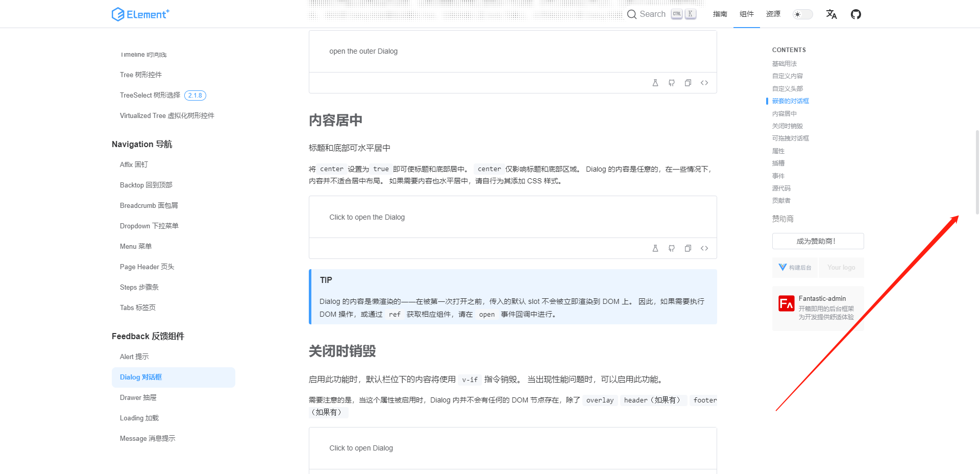Click the Element Plus logo
Image resolution: width=980 pixels, height=474 pixels.
click(140, 14)
